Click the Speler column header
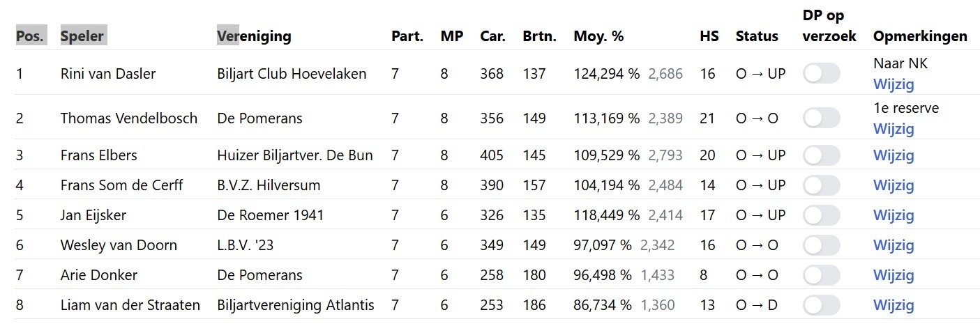Image resolution: width=980 pixels, height=333 pixels. click(83, 36)
